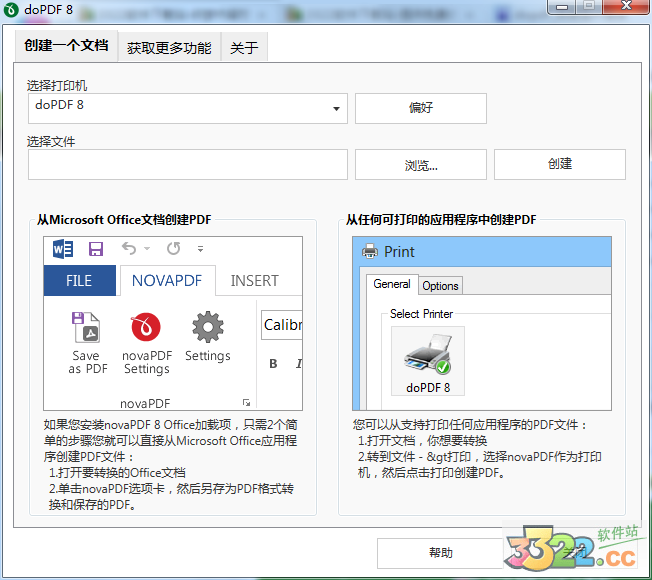Open the 获取更多功能 tab
The width and height of the screenshot is (652, 580).
(169, 48)
